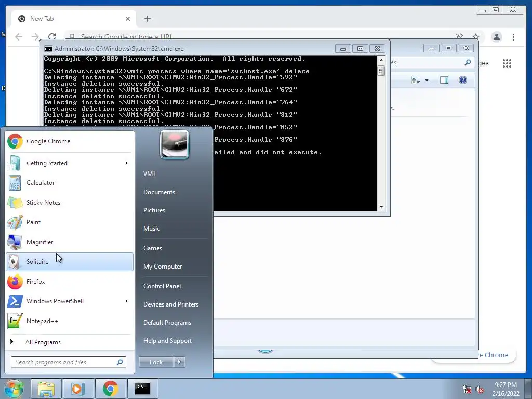Viewport: 532px width, 399px height.
Task: Open Games from Start menu
Action: pyautogui.click(x=153, y=248)
